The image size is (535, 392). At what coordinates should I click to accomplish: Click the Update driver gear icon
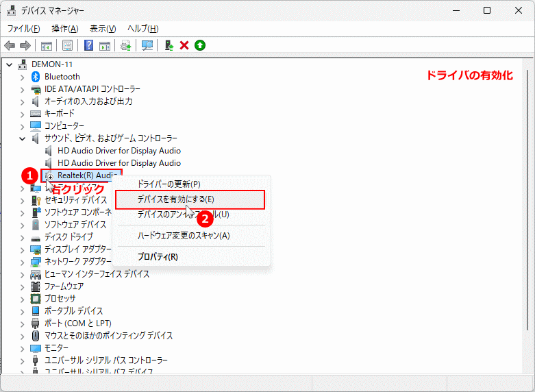click(x=126, y=45)
